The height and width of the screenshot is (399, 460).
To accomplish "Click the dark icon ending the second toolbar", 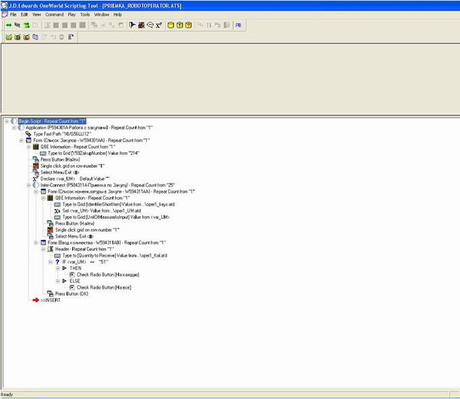I will 71,37.
